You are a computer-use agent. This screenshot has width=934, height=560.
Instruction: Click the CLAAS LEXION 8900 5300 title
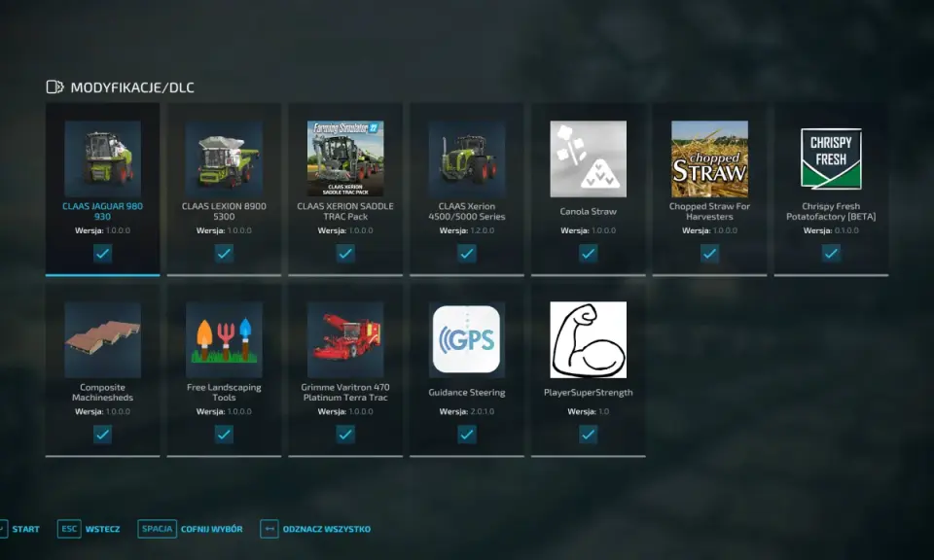click(224, 211)
